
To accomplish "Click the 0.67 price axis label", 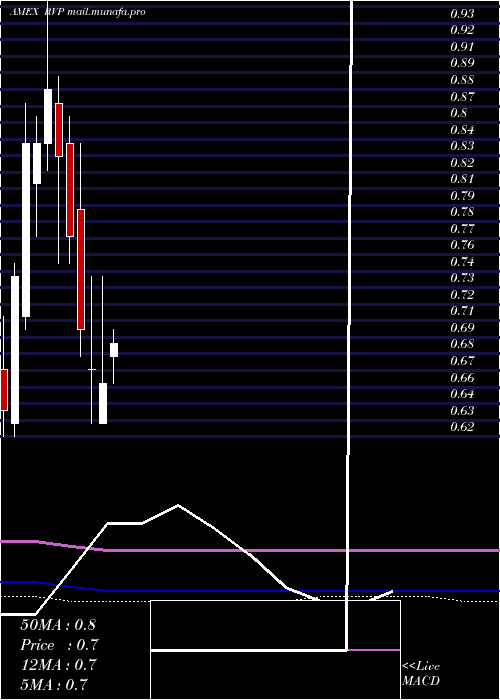I will [x=462, y=361].
